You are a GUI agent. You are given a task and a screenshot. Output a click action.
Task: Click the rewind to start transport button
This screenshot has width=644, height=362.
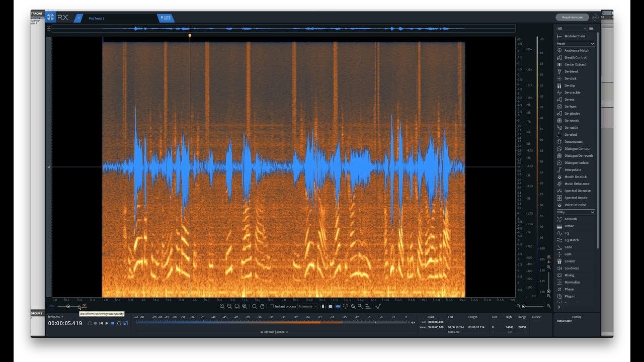pyautogui.click(x=101, y=323)
